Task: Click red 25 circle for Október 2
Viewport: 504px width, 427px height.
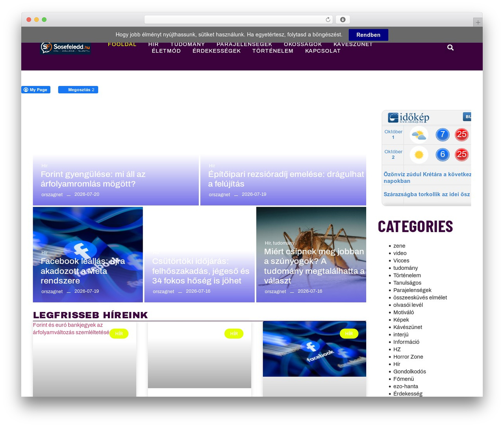Action: coord(461,154)
